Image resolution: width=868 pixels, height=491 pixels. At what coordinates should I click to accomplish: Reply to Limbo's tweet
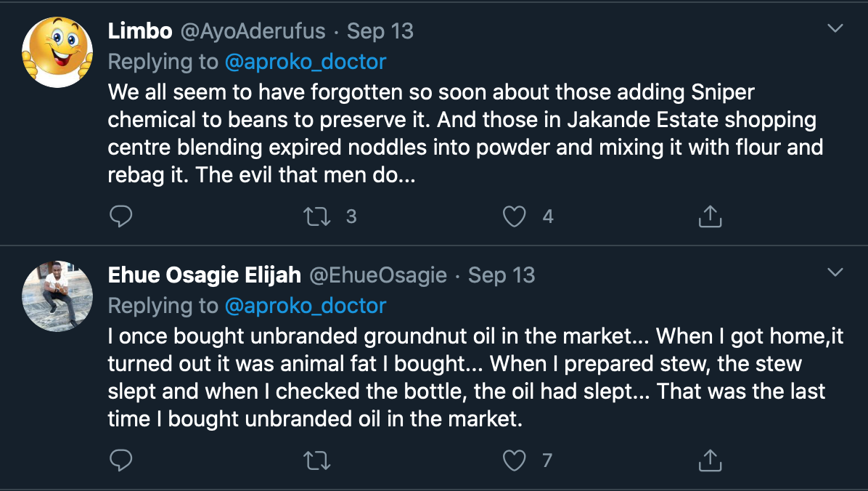click(120, 216)
